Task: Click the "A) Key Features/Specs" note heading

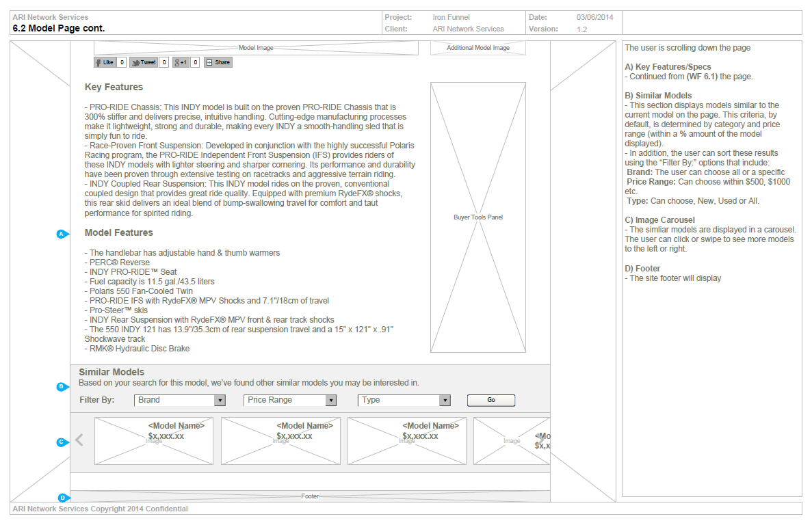Action: pos(668,67)
